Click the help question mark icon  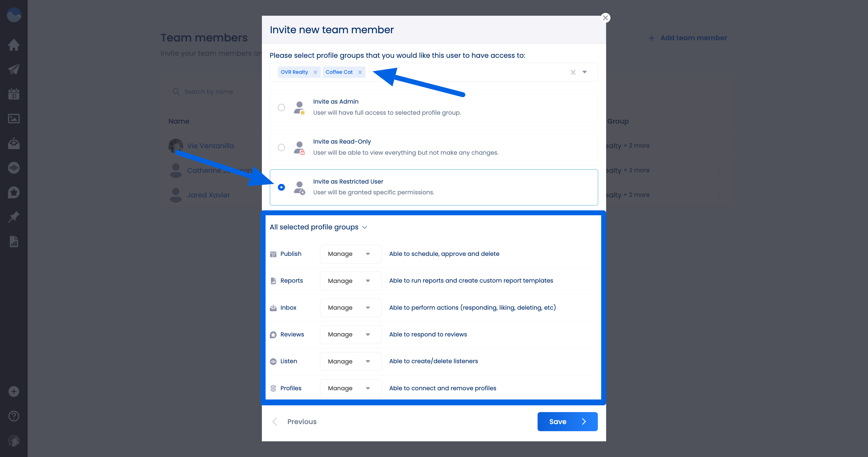(x=14, y=416)
